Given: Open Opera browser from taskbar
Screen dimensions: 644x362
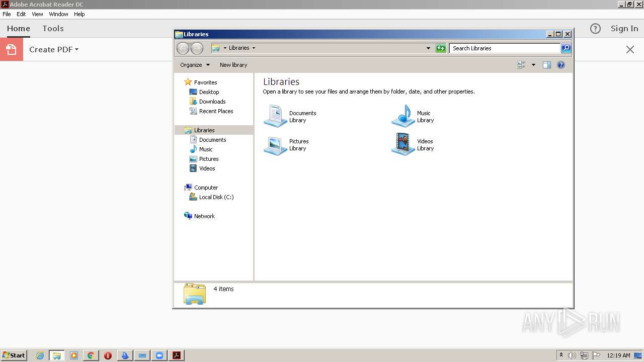Looking at the screenshot, I should 108,355.
